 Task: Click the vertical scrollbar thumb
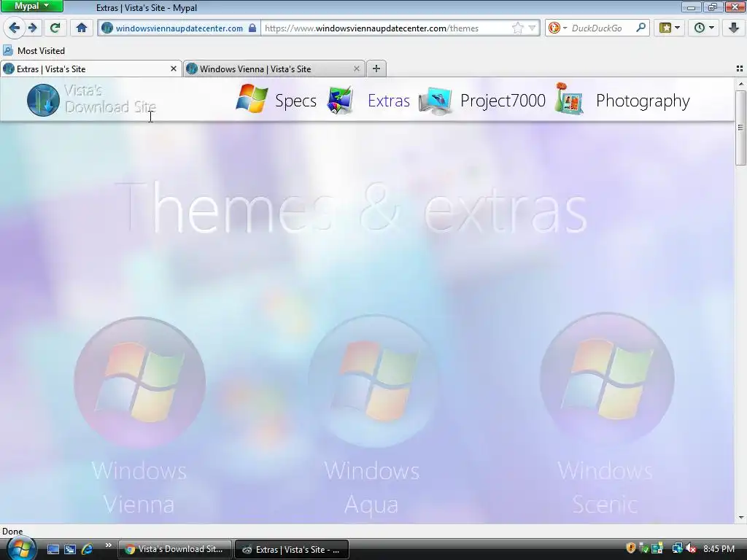[x=741, y=128]
